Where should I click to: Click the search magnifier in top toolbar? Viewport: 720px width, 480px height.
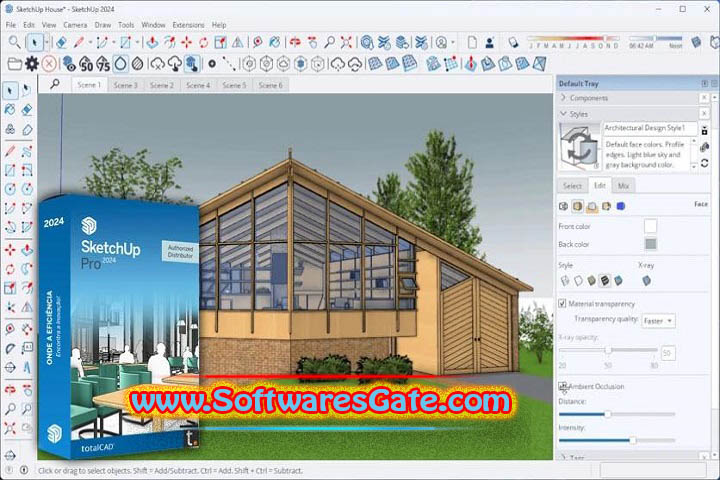pos(14,42)
